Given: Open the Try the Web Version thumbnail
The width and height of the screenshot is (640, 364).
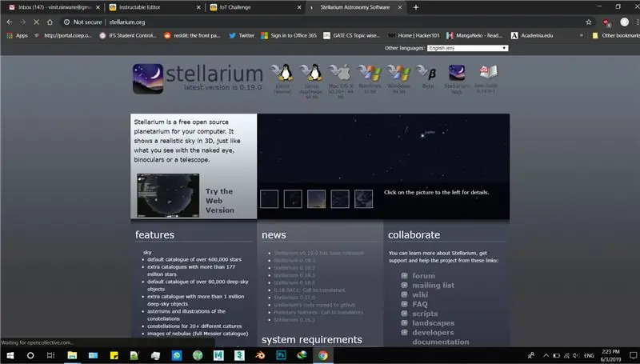Looking at the screenshot, I should [168, 195].
